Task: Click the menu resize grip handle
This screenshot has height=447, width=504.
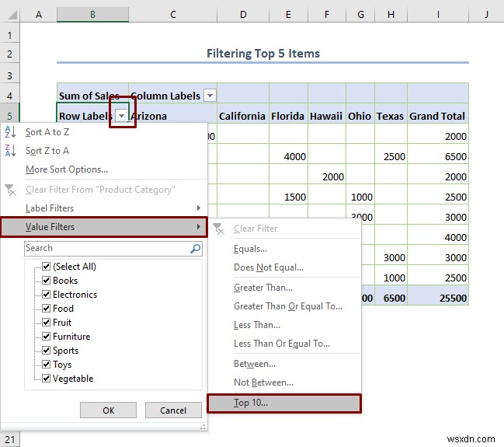Action: (203, 427)
